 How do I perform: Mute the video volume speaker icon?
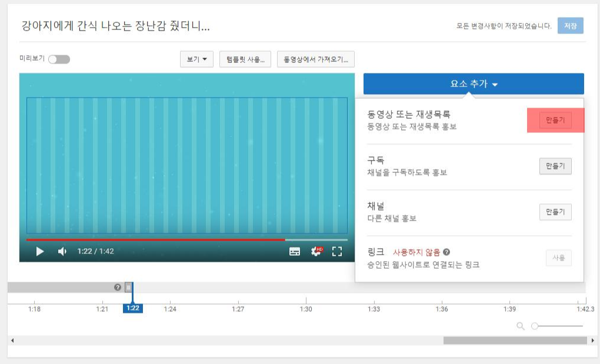pos(62,251)
